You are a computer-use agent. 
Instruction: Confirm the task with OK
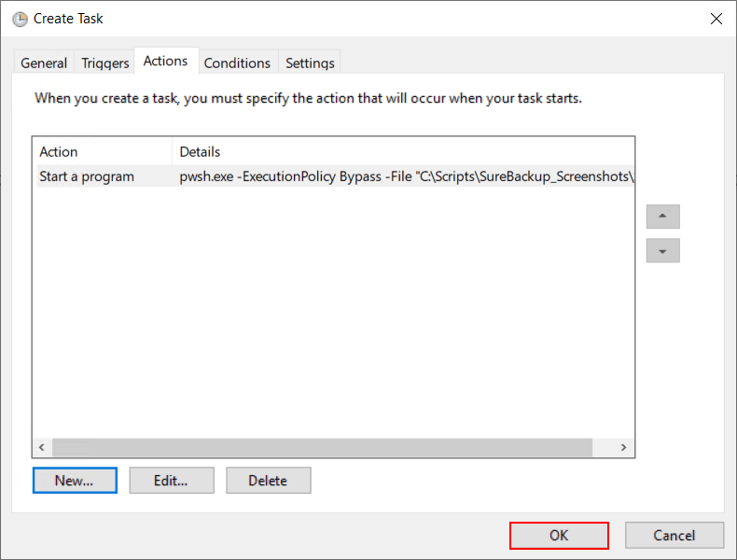[x=559, y=535]
